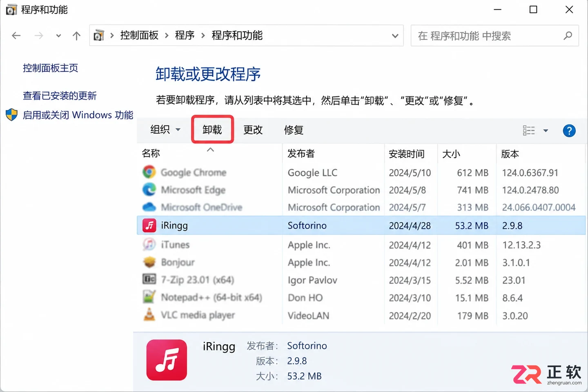Click the large iRingg icon in details pane

(x=167, y=360)
